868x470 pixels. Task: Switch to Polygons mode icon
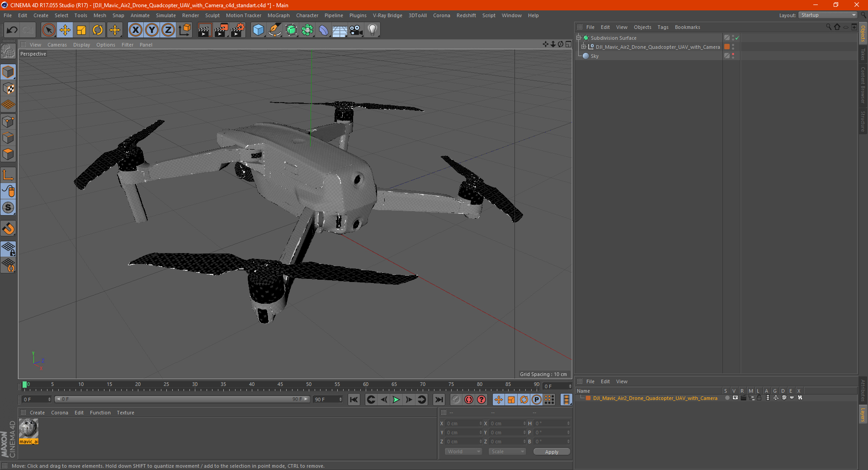click(8, 154)
